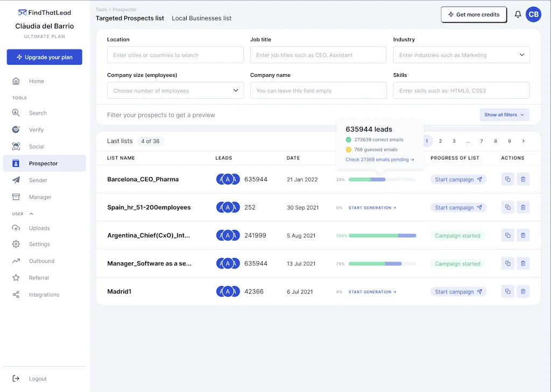Screen dimensions: 551x392
Task: Click Start campaign for Madrid1
Action: click(458, 291)
